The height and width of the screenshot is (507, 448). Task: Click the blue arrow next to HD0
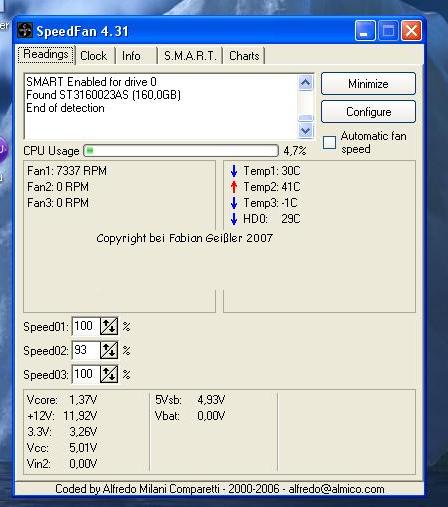pyautogui.click(x=234, y=219)
